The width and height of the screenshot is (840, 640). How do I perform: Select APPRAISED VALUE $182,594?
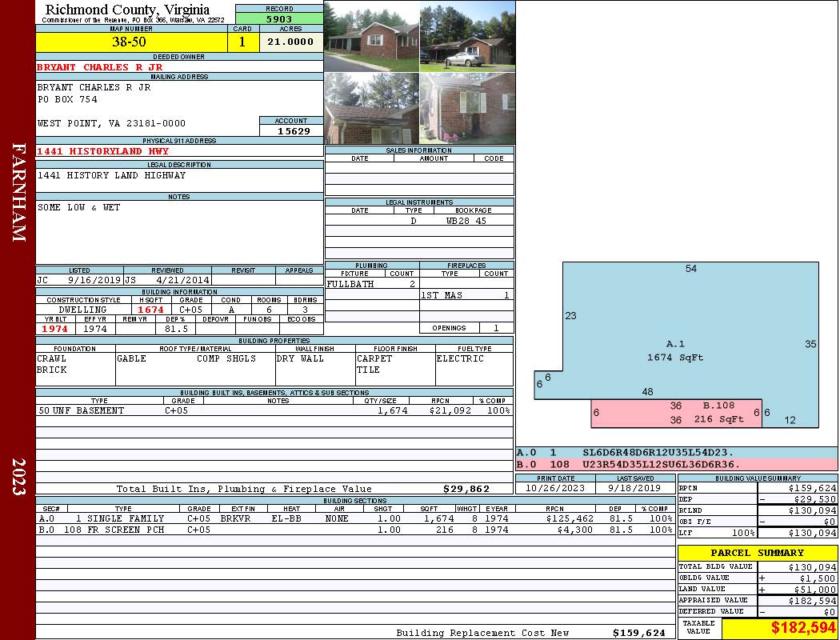[812, 601]
